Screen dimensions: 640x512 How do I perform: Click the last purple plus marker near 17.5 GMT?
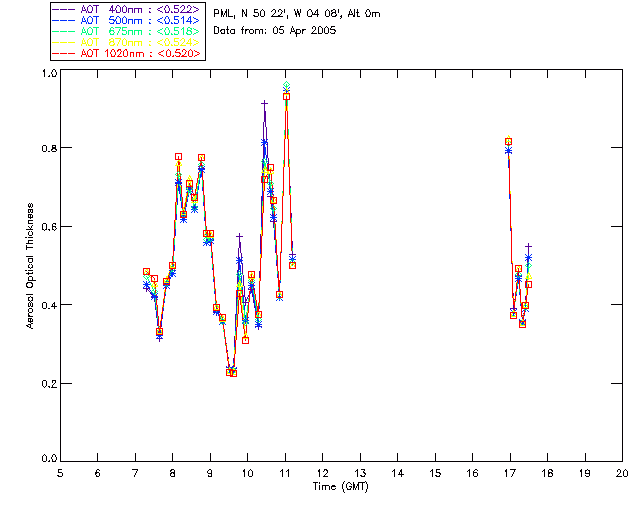(x=529, y=246)
